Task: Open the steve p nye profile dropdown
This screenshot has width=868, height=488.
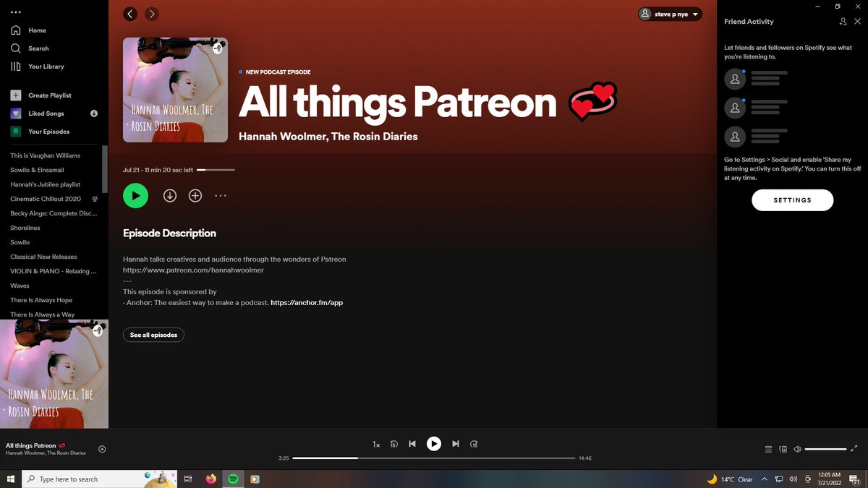Action: click(670, 14)
